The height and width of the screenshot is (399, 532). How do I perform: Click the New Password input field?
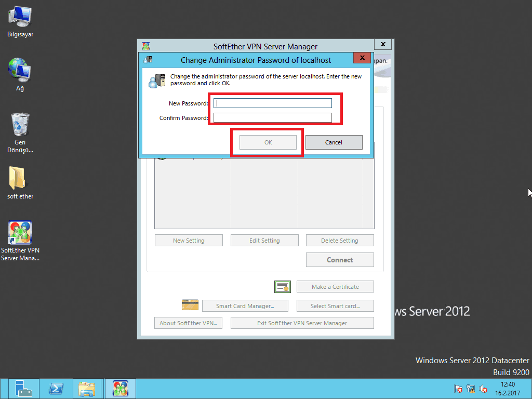click(x=272, y=103)
